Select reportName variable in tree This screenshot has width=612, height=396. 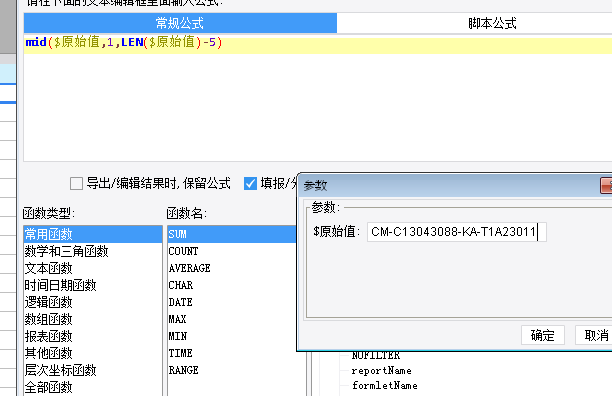click(381, 370)
